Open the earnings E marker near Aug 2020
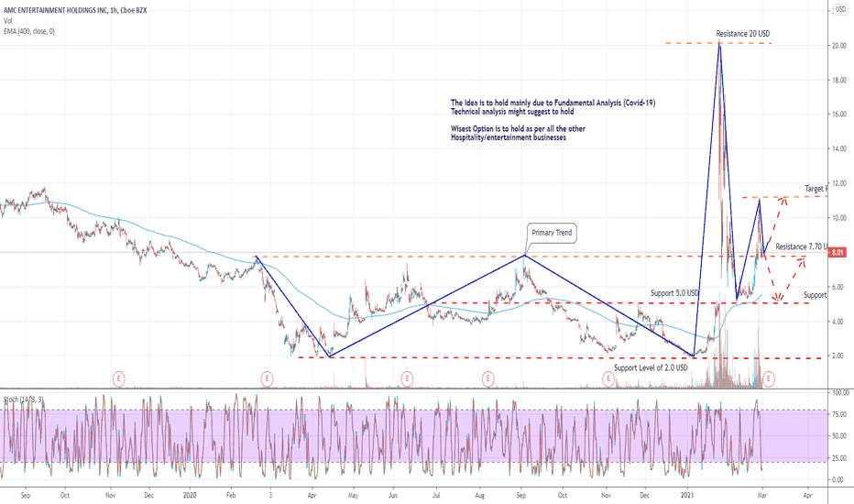This screenshot has height=504, width=854. (488, 378)
